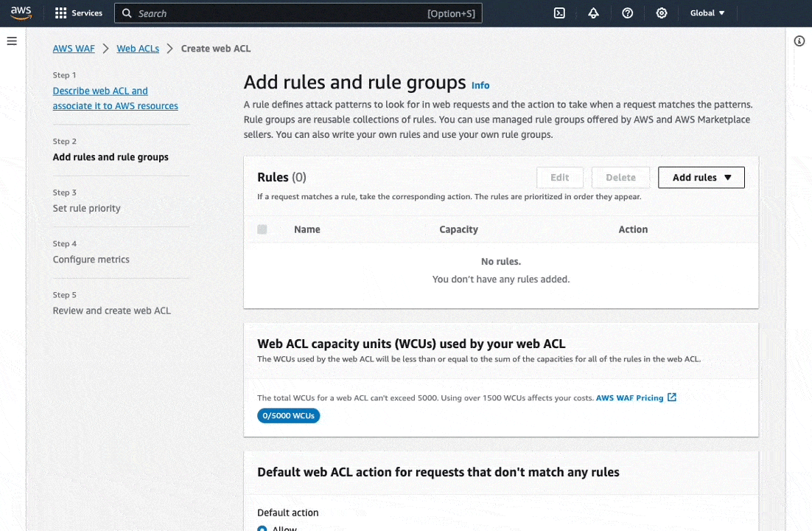Click the Create web ACL breadcrumb text
This screenshot has height=531, width=812.
pyautogui.click(x=215, y=48)
